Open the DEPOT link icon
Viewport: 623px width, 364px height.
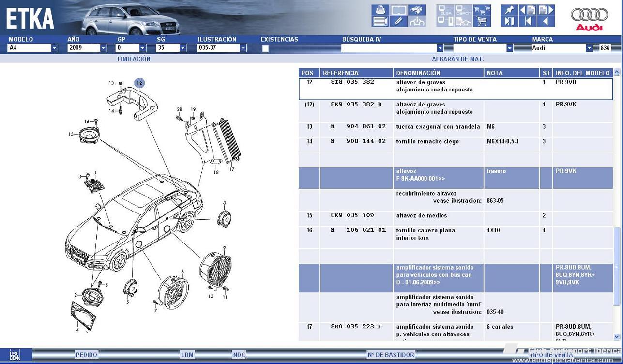coord(463,10)
